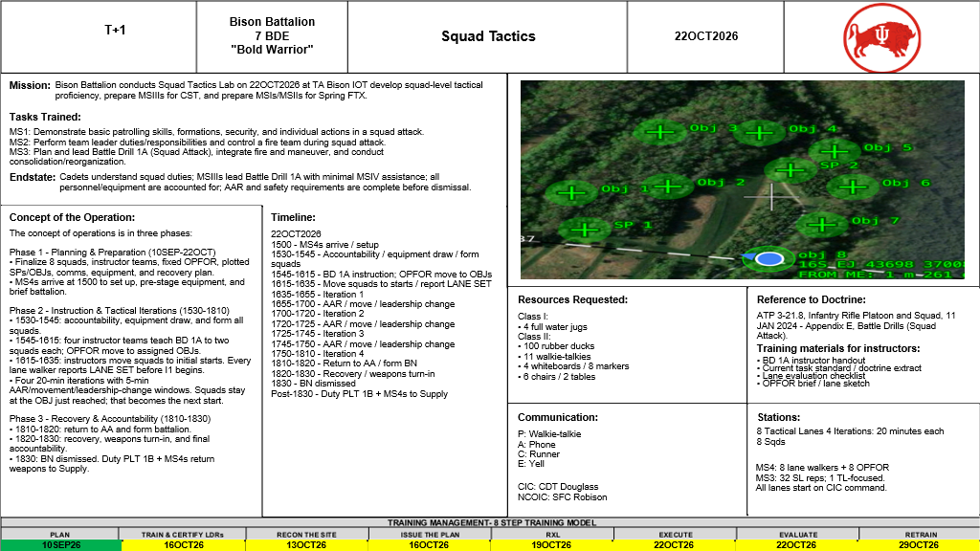Click the 'Resources Requested:' heading

572,299
